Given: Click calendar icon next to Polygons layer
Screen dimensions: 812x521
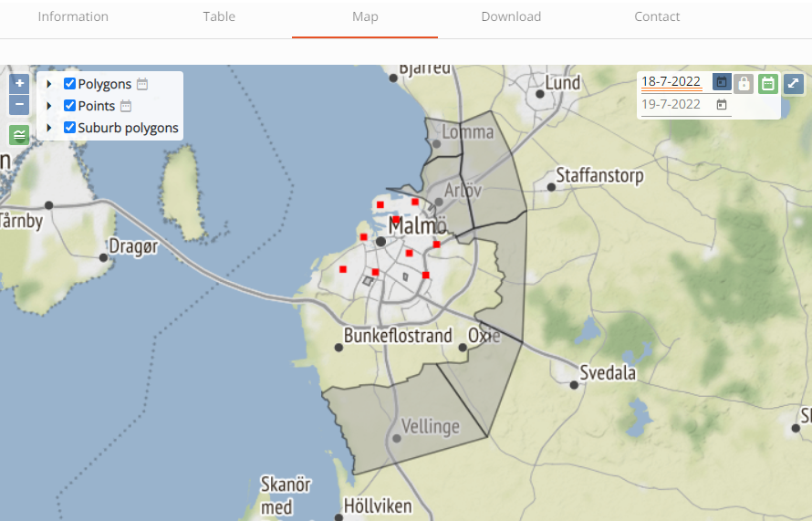Looking at the screenshot, I should pyautogui.click(x=142, y=84).
